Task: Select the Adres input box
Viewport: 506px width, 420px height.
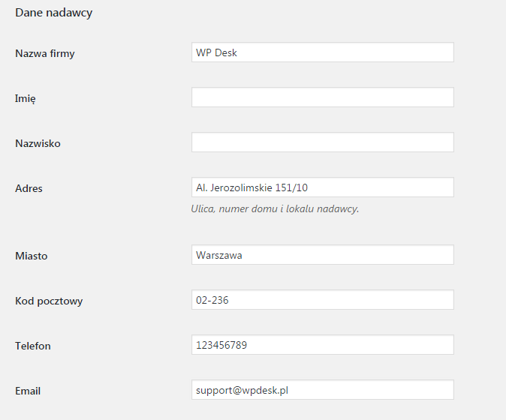Action: click(x=322, y=187)
